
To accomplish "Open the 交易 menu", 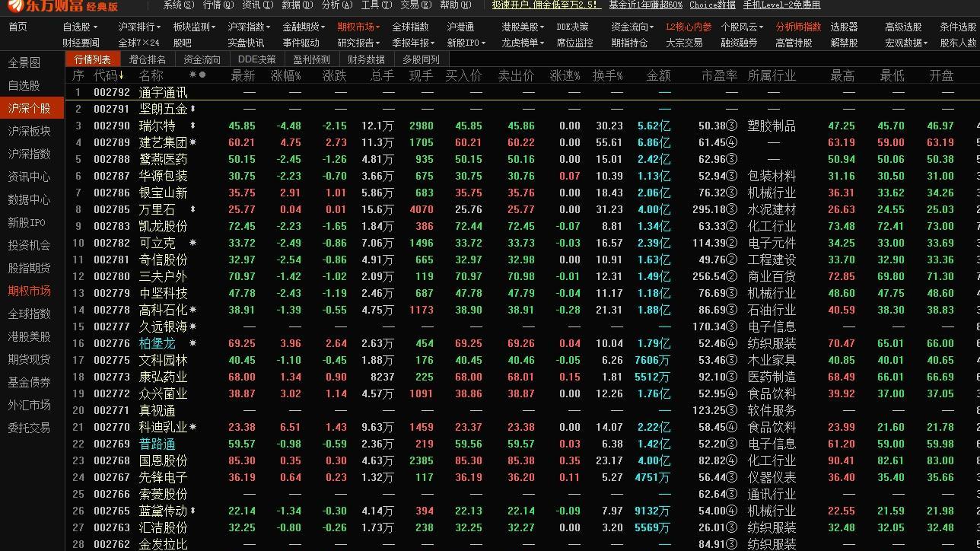I will coord(415,5).
